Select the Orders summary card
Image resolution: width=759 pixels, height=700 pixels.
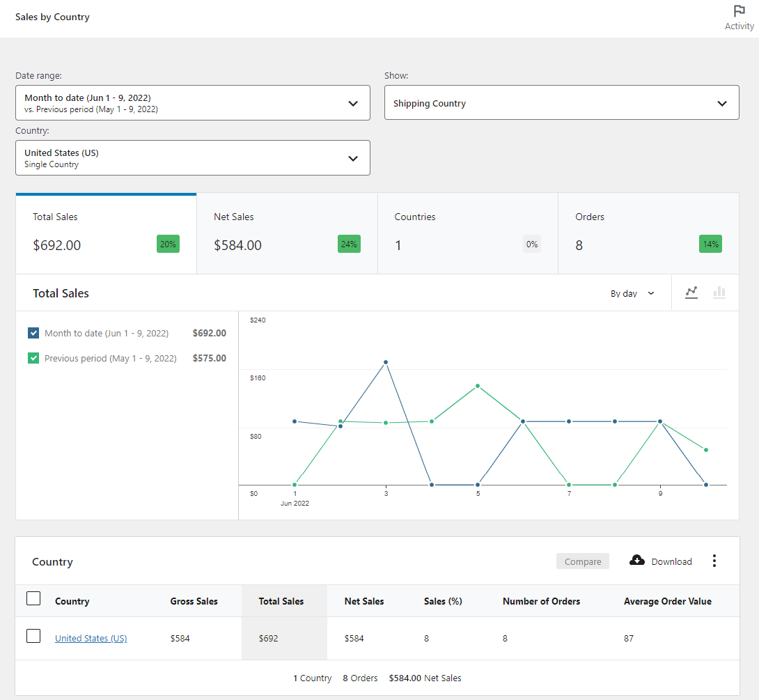click(648, 233)
